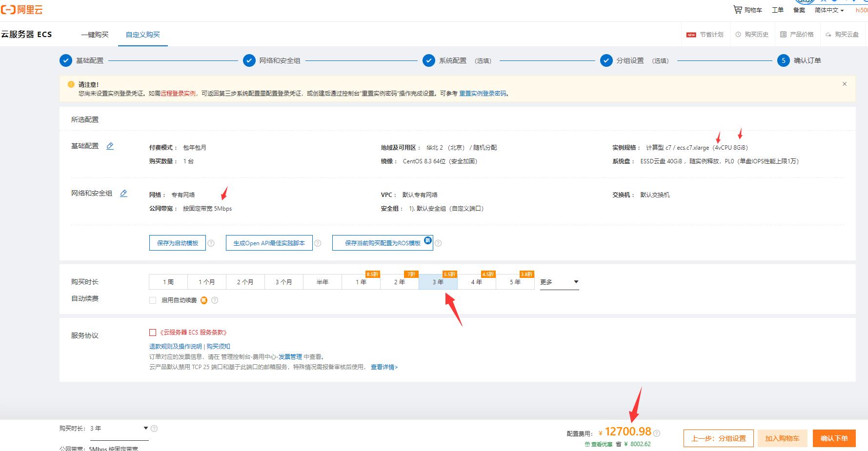Viewport: 868px width, 451px height.
Task: Click the clock icon of 购买历史
Action: 738,35
